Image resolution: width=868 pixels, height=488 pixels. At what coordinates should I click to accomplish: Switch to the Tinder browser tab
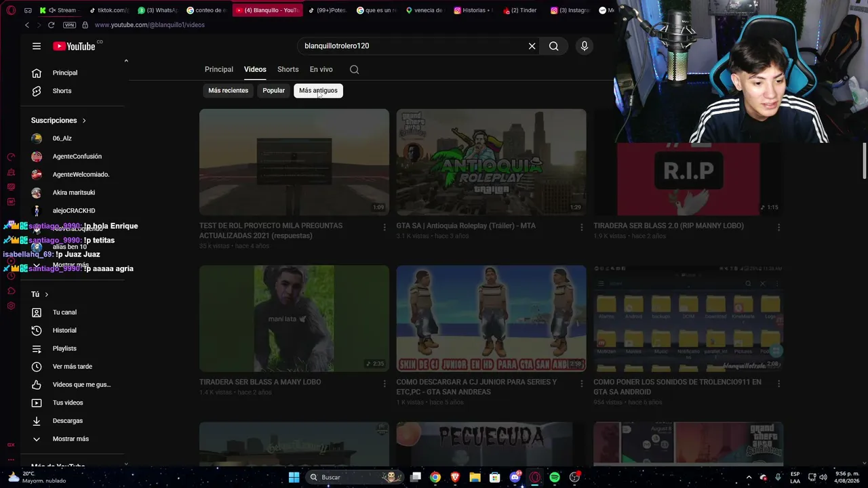[519, 10]
